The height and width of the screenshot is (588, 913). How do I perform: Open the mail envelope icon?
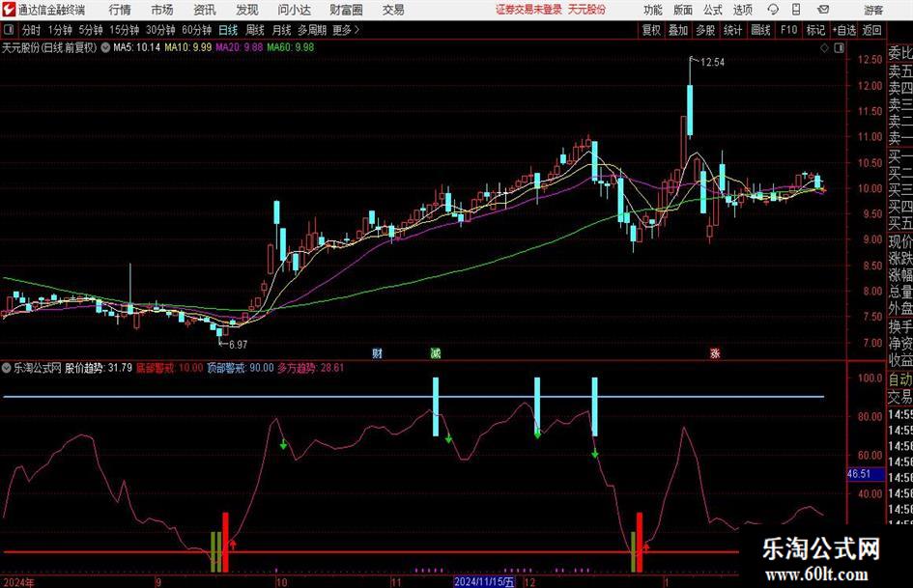[823, 10]
